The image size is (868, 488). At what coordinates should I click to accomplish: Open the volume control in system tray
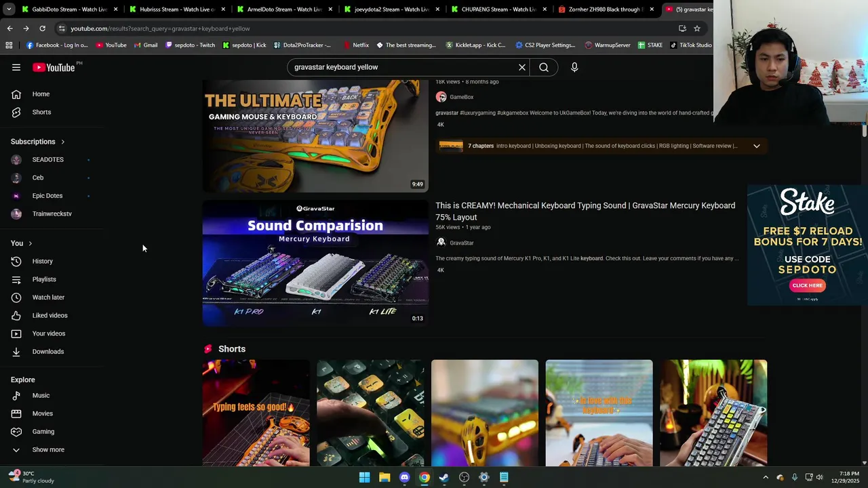click(819, 477)
